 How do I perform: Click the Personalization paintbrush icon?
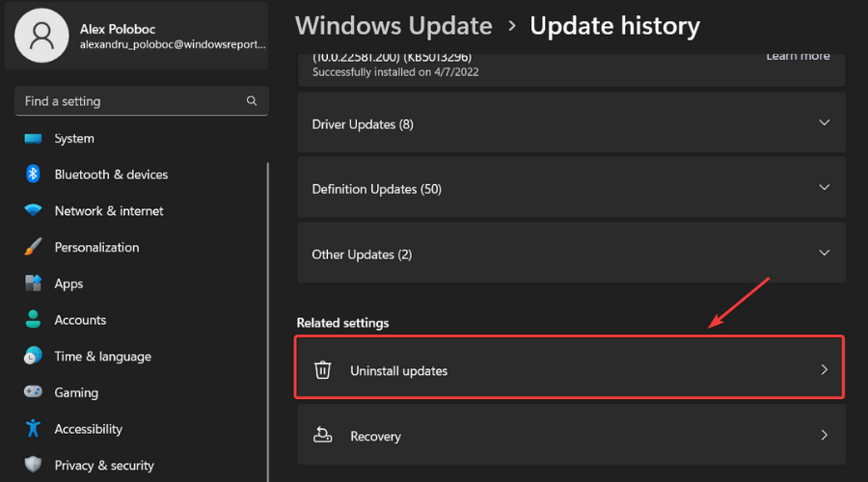[33, 247]
